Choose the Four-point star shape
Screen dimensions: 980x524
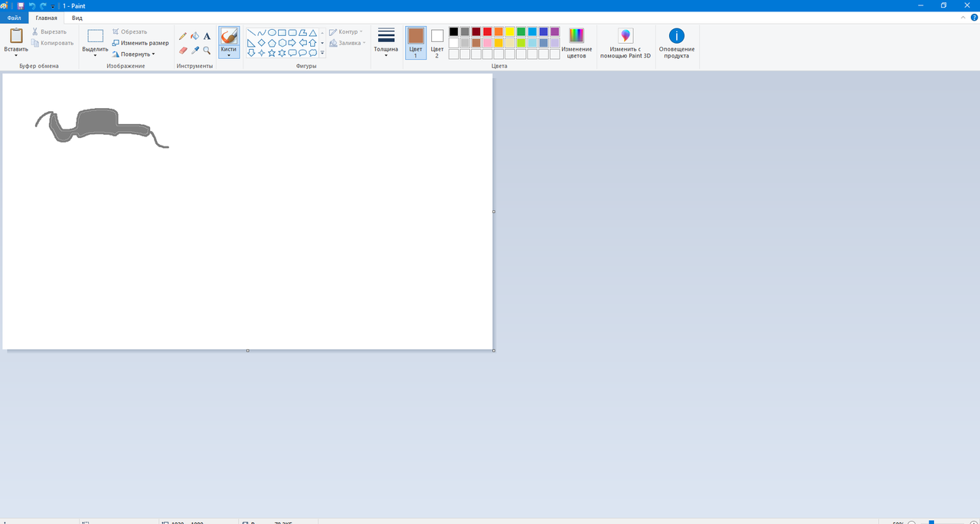pyautogui.click(x=261, y=53)
